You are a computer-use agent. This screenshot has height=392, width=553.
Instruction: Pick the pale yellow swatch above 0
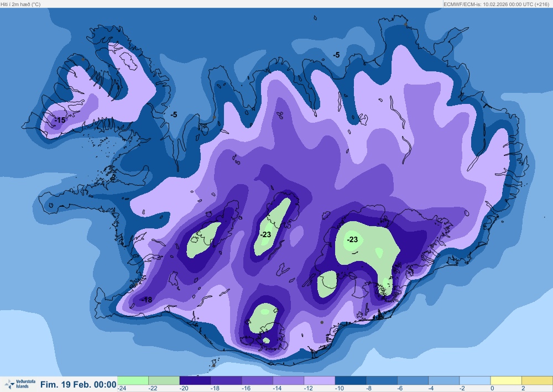coord(506,380)
